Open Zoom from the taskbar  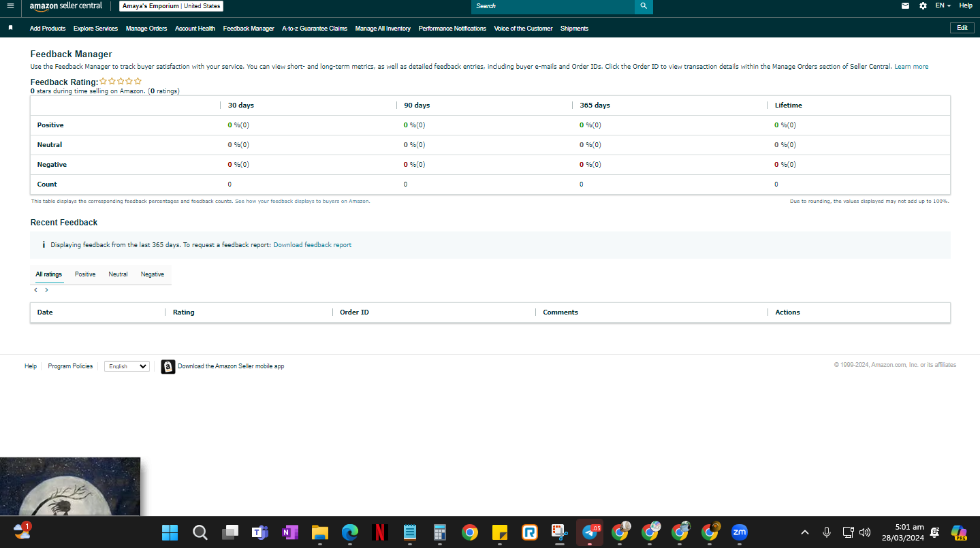739,532
